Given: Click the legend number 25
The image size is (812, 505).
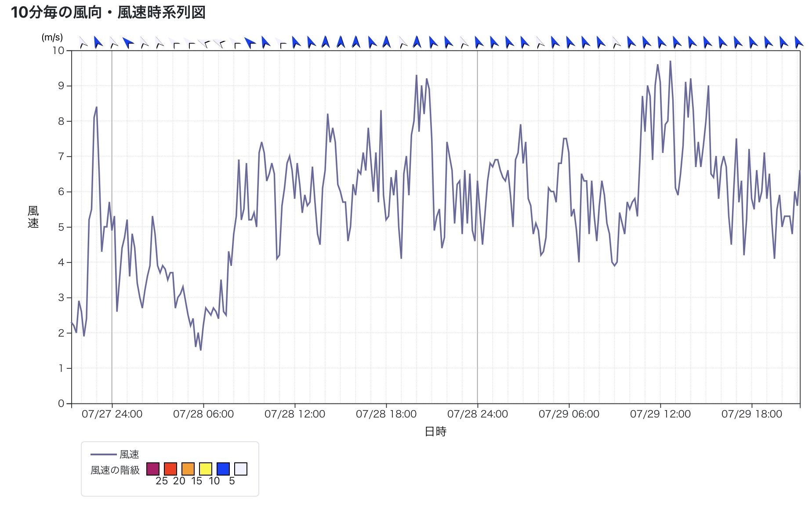Looking at the screenshot, I should coord(162,481).
